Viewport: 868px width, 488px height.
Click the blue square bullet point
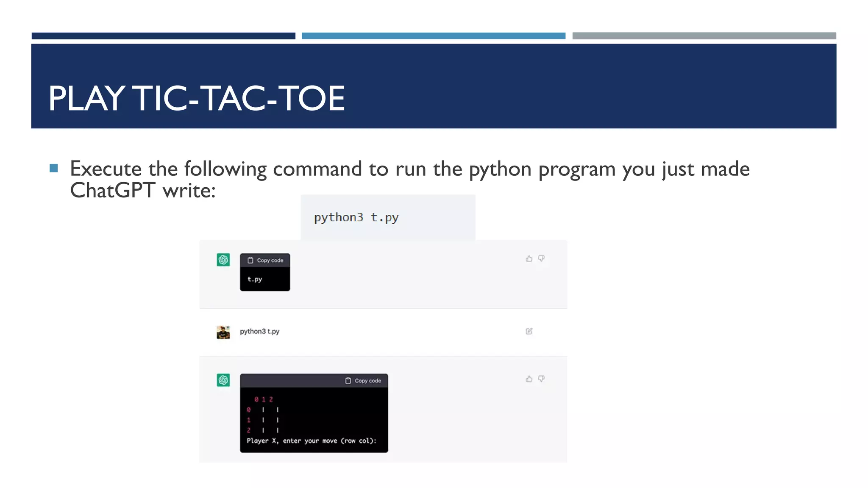pyautogui.click(x=54, y=168)
